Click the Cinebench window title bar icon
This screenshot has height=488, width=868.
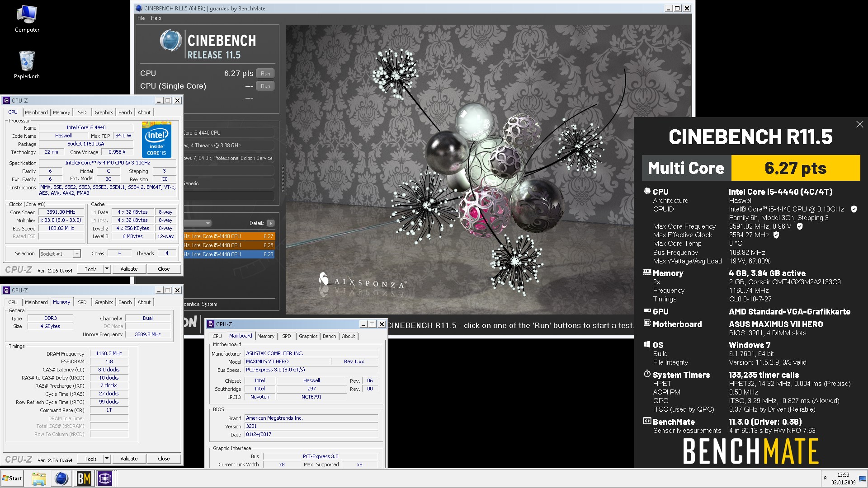pyautogui.click(x=139, y=8)
